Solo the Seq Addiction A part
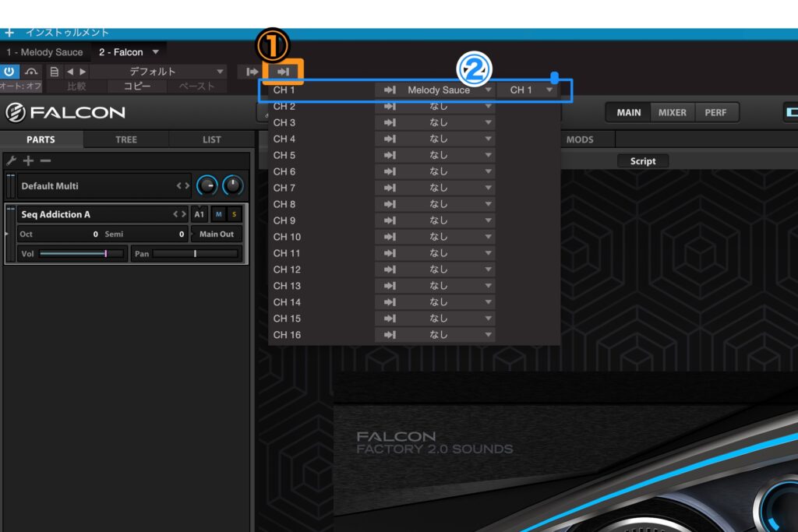 233,214
